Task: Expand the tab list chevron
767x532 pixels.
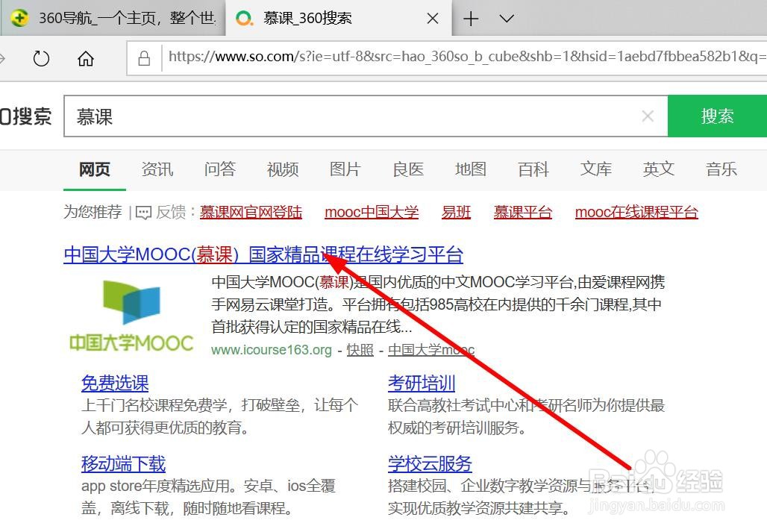Action: tap(507, 19)
